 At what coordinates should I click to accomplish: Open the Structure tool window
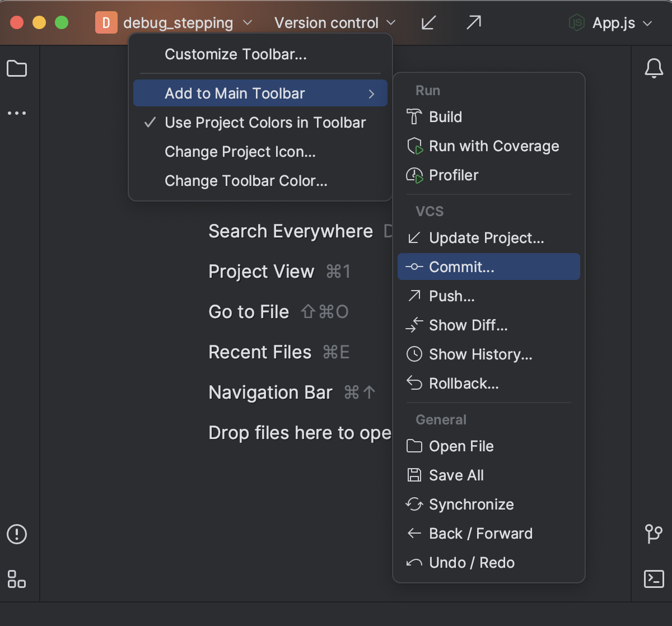pyautogui.click(x=17, y=581)
